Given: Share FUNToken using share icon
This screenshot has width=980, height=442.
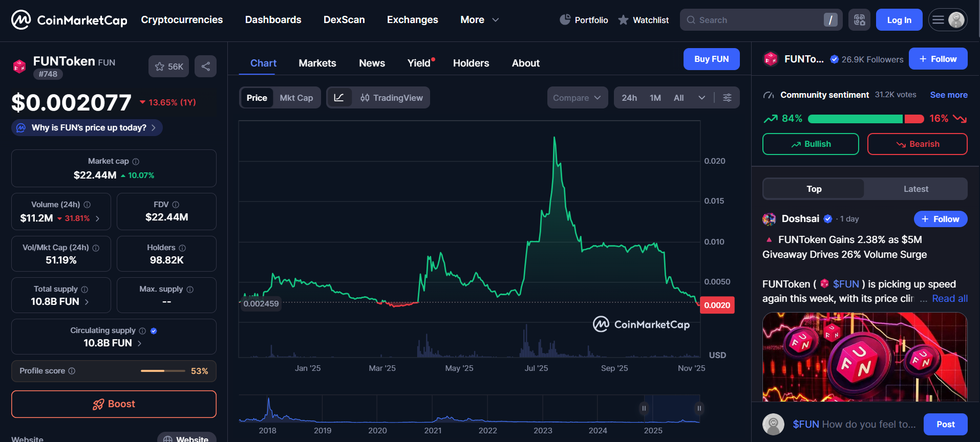Looking at the screenshot, I should pos(205,67).
